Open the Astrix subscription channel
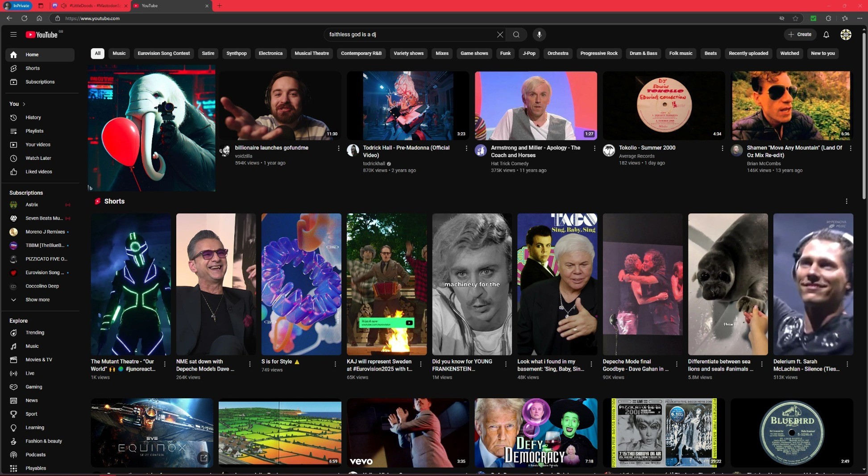The height and width of the screenshot is (476, 868). (40, 205)
